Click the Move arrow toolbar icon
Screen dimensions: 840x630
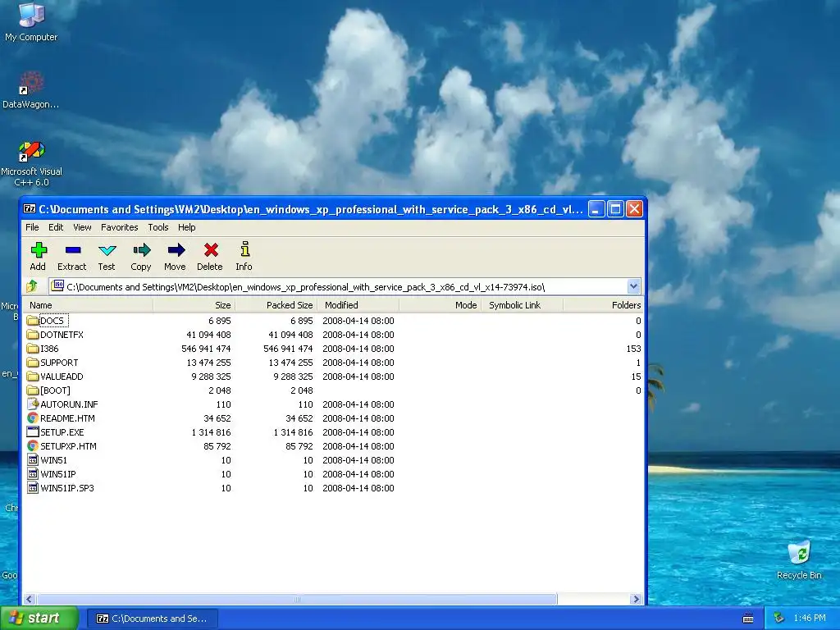[x=176, y=250]
